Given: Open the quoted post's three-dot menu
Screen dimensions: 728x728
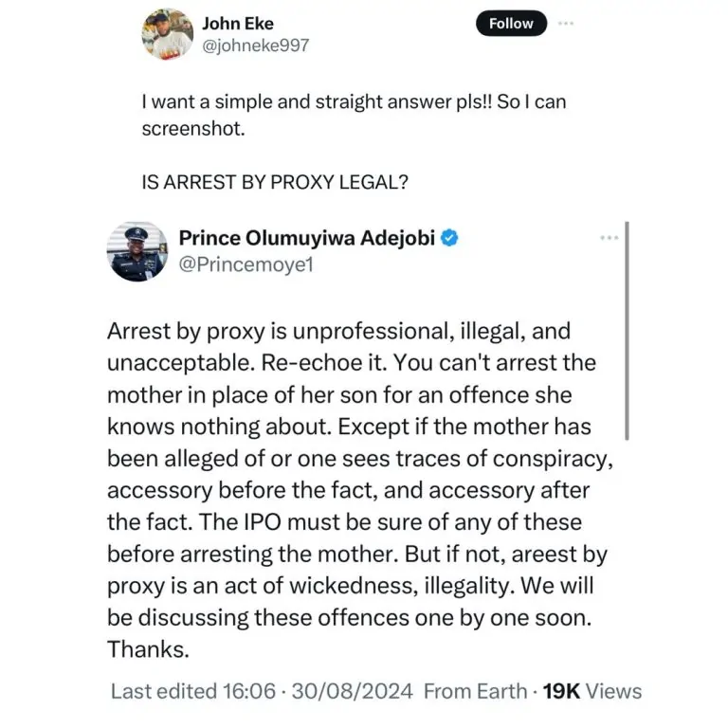Looking at the screenshot, I should pos(609,238).
